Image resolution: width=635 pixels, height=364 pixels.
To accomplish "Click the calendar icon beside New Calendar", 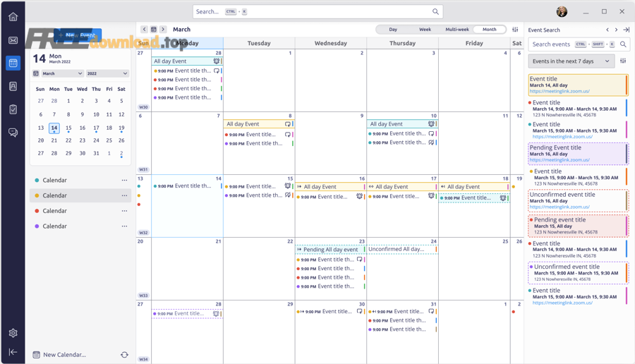I will [37, 355].
